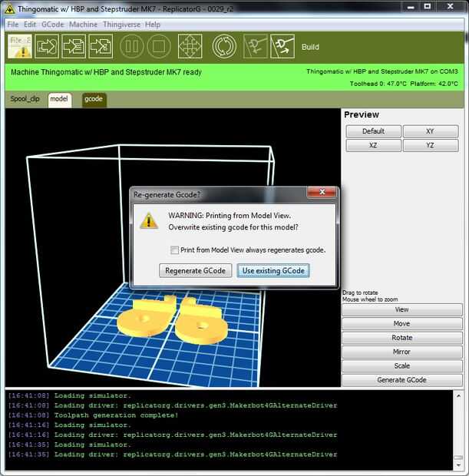Click the second arrow Upload to SD icon
The image size is (469, 476).
click(74, 46)
